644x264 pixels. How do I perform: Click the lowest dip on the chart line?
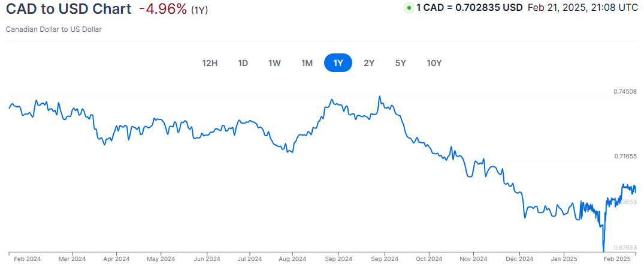click(x=603, y=250)
